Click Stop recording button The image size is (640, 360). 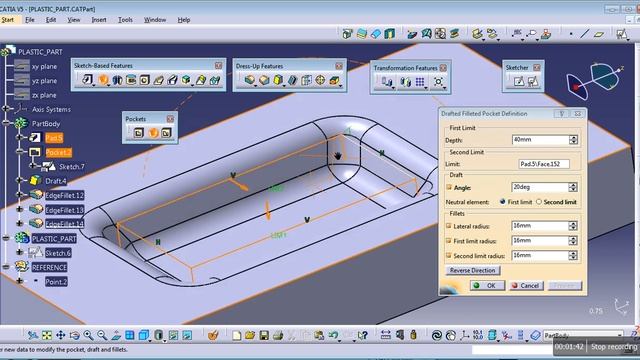(x=614, y=347)
